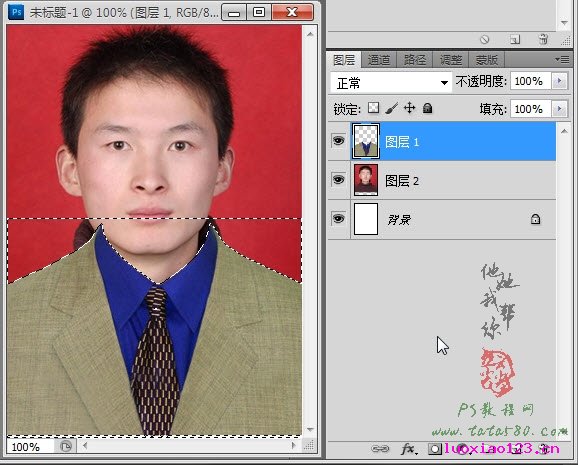Open the layers panel flyout menu
578x465 pixels.
pos(562,59)
